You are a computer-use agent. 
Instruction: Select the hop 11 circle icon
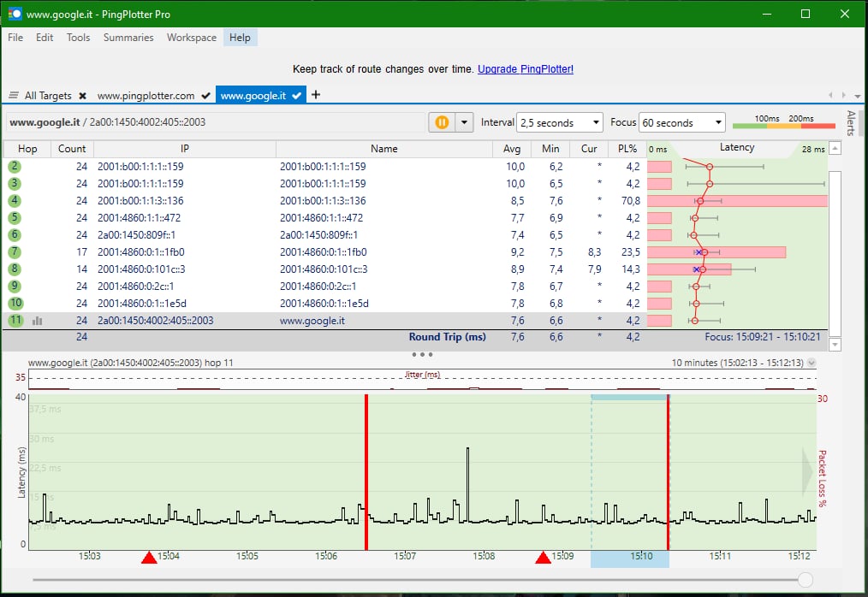click(x=15, y=321)
